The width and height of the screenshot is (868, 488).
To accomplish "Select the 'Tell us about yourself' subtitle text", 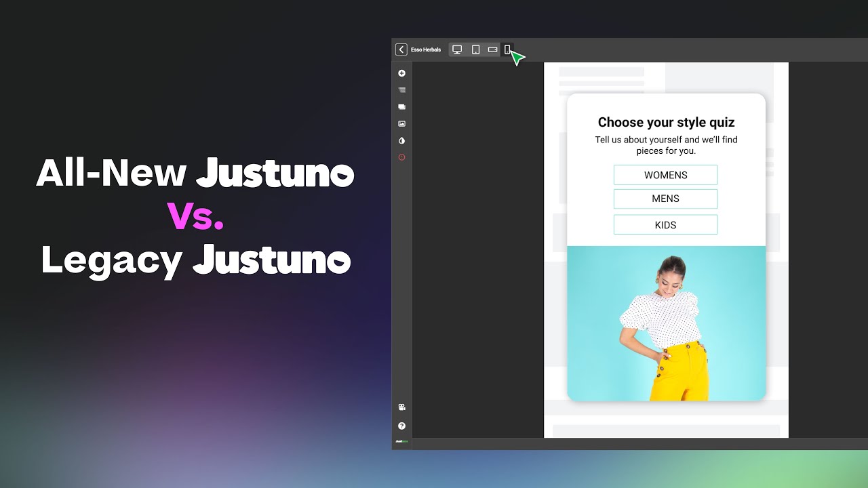I will [666, 145].
